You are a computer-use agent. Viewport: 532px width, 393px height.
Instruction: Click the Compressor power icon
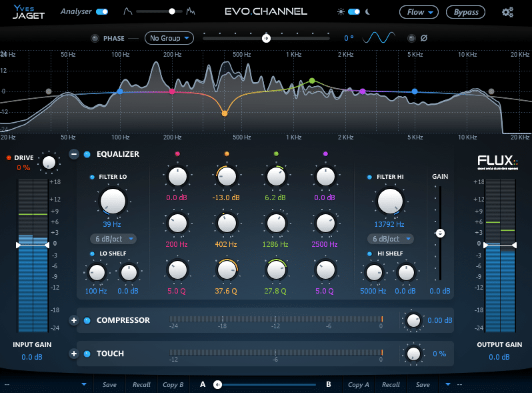click(87, 320)
